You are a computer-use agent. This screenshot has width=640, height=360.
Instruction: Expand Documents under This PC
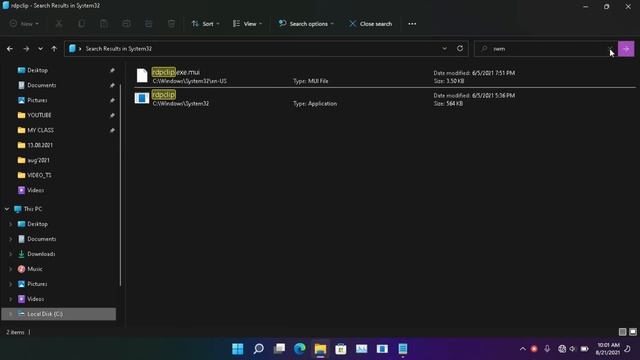tap(11, 239)
